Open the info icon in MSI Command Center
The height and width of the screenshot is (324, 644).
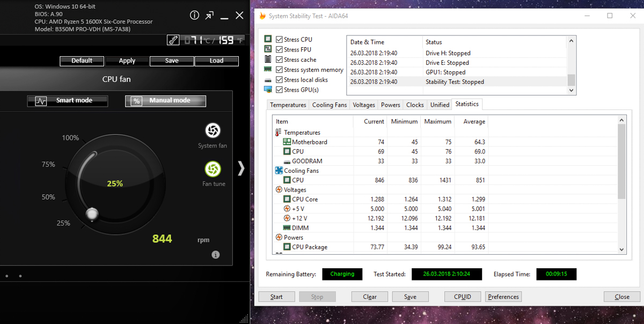[194, 16]
